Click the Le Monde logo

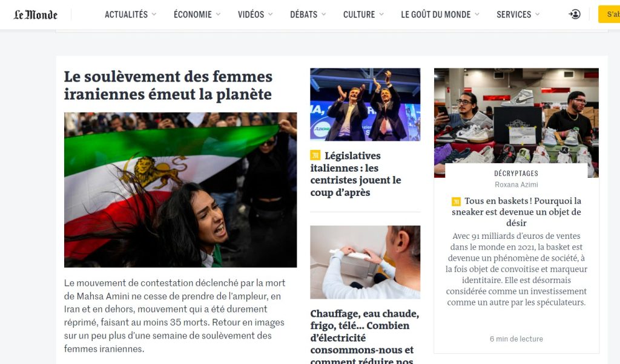pos(36,15)
